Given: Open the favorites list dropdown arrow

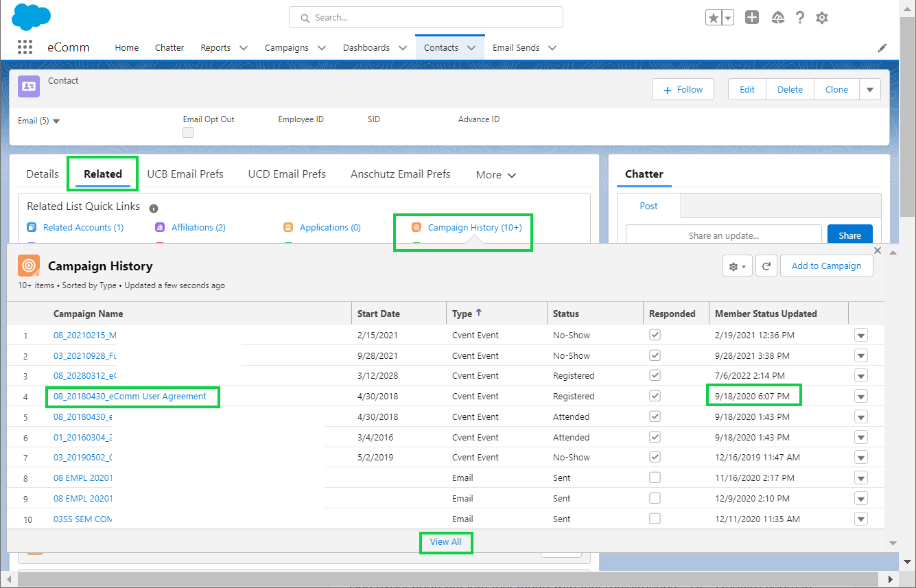Looking at the screenshot, I should 728,18.
